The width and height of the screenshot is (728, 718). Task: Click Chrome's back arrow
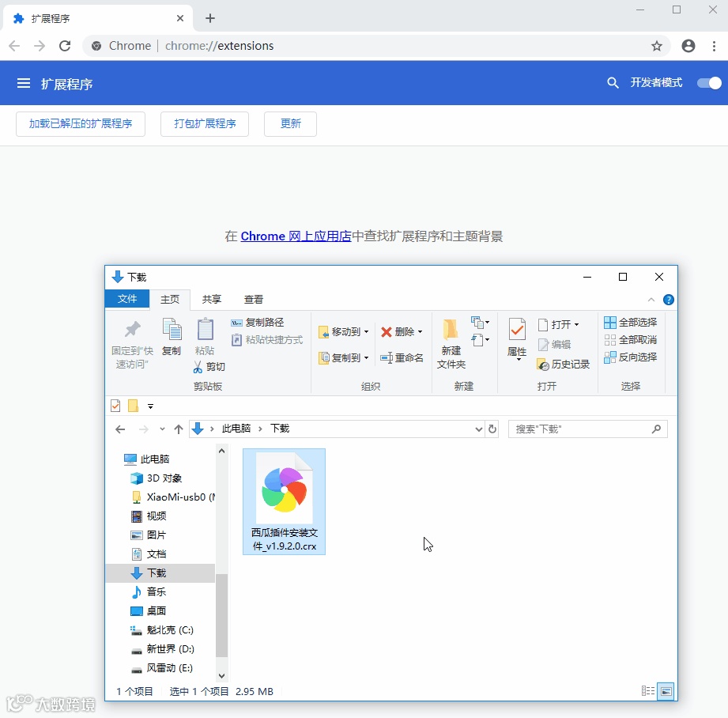click(14, 46)
